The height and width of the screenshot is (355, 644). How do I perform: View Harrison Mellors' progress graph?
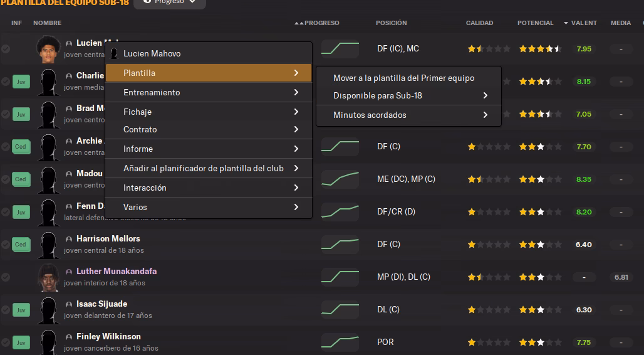[340, 245]
